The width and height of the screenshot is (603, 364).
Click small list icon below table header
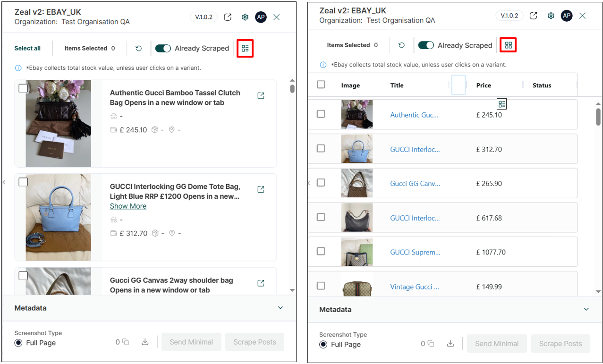(501, 104)
